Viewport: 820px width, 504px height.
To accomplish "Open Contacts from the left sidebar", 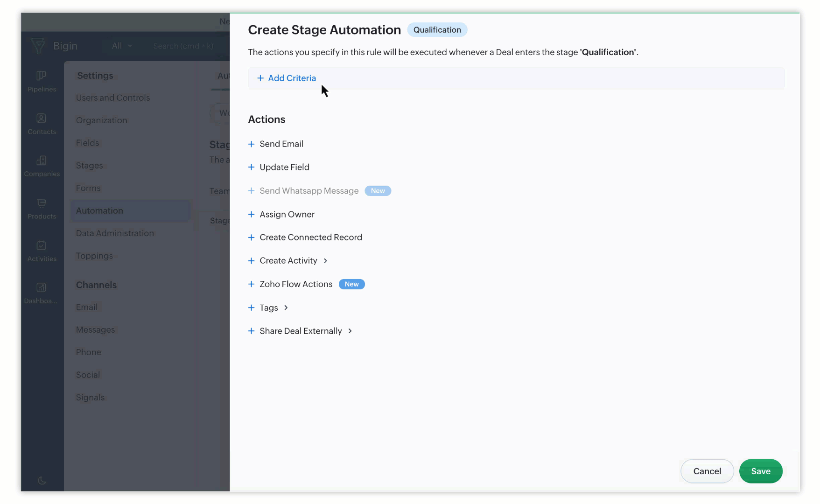I will click(x=42, y=119).
